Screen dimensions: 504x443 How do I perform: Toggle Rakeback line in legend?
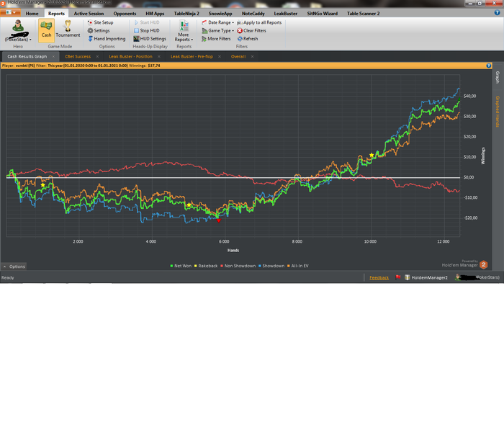coord(206,266)
